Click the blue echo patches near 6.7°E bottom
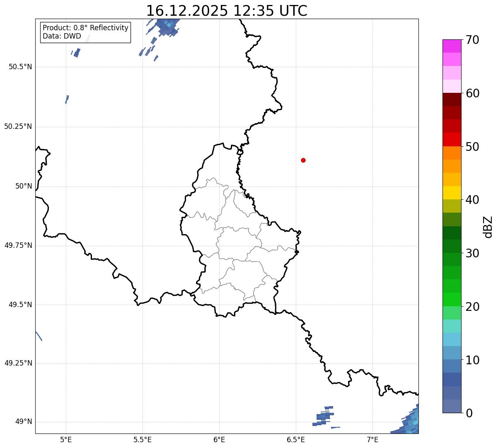This screenshot has width=498, height=448. pyautogui.click(x=324, y=417)
